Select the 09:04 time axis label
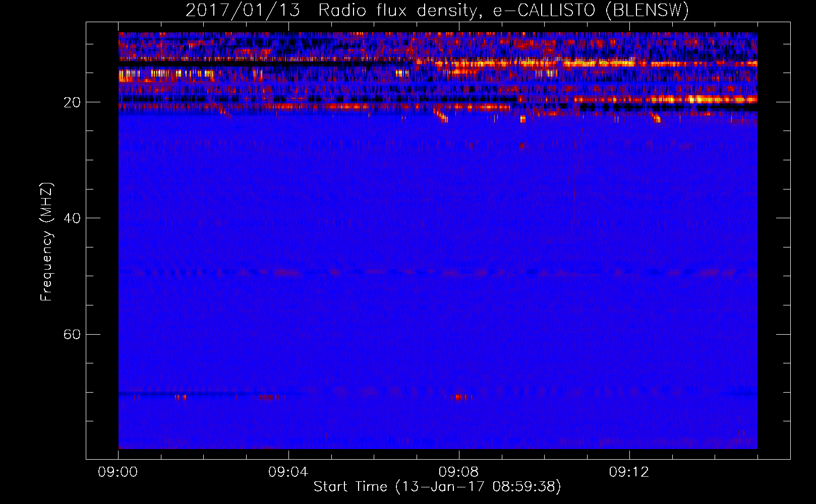This screenshot has width=816, height=504. click(288, 472)
